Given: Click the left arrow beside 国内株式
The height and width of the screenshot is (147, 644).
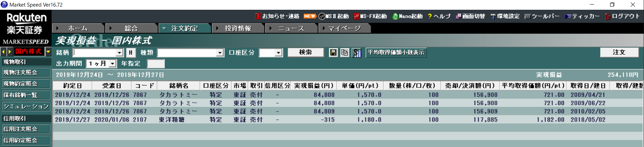Looking at the screenshot, I should pos(3,52).
